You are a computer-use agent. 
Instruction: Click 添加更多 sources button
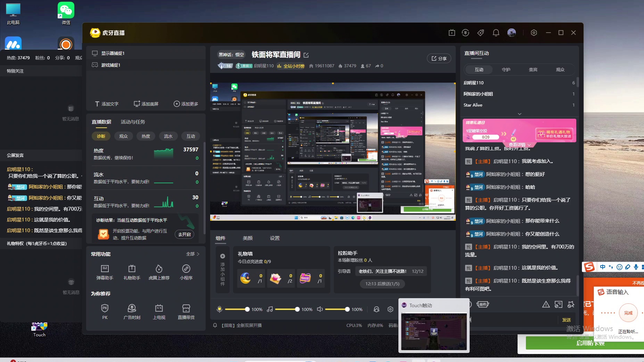tap(186, 104)
